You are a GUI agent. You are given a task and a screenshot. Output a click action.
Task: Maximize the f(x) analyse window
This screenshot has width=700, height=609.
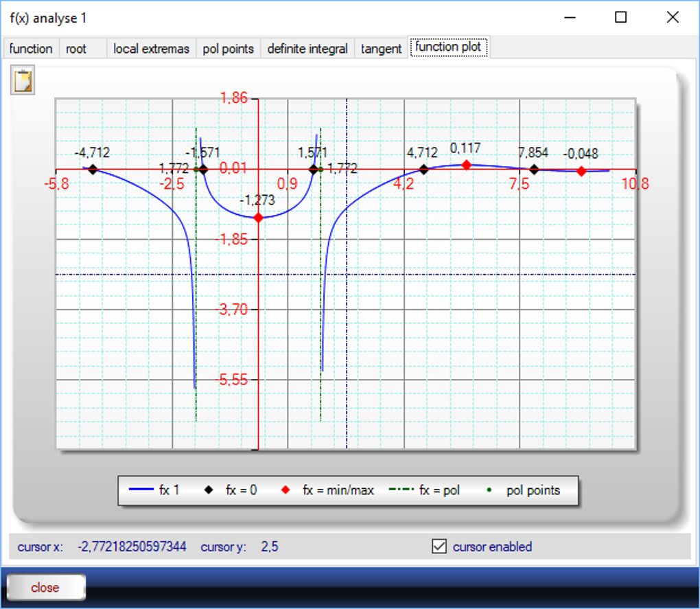click(x=620, y=17)
